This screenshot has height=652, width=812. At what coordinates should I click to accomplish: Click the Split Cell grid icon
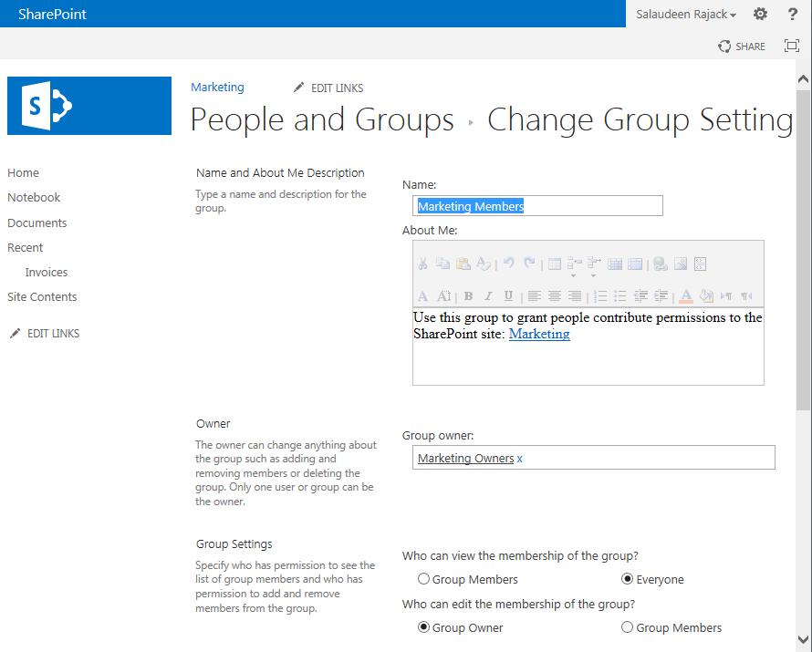[x=615, y=264]
